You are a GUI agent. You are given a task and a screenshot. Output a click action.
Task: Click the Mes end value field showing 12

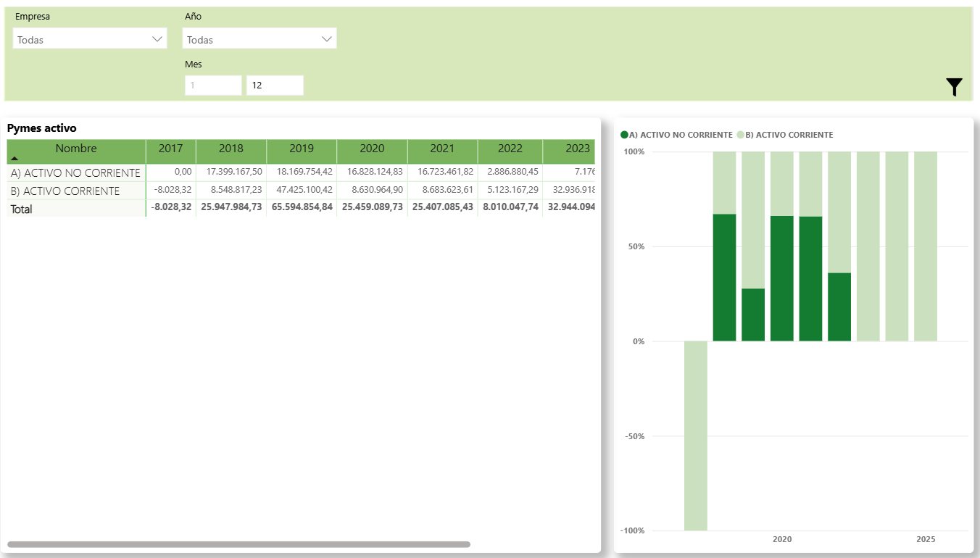274,86
